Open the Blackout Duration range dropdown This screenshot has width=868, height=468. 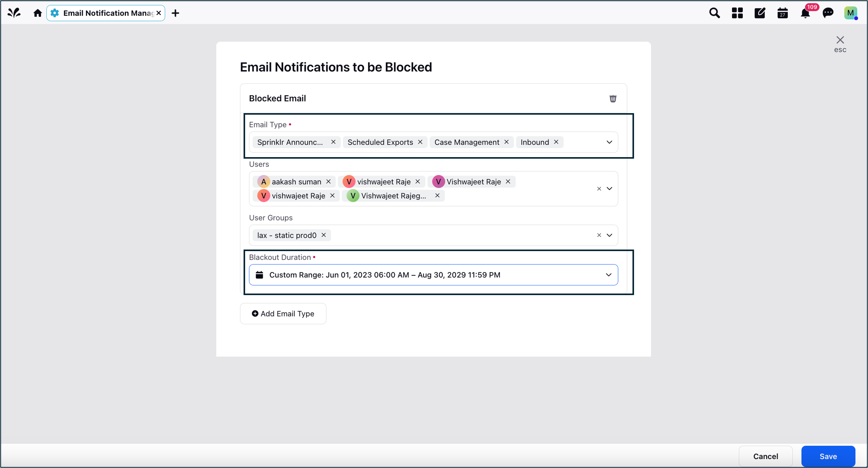433,275
